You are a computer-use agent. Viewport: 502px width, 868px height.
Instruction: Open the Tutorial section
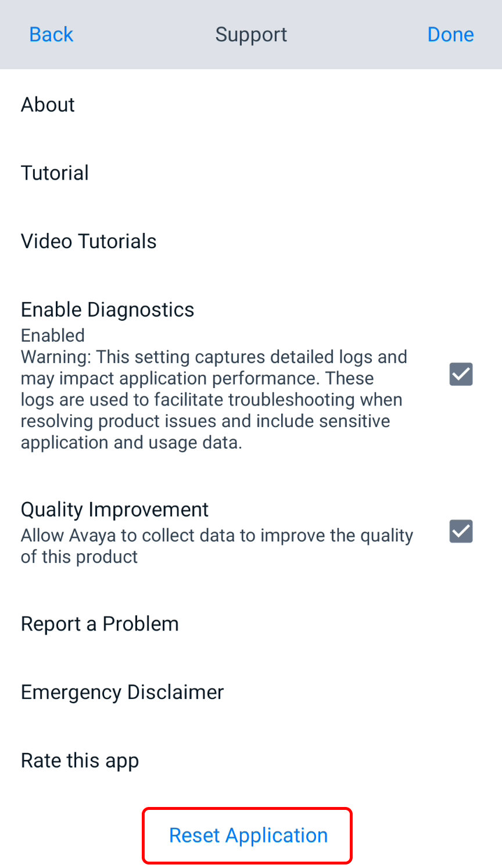[55, 173]
